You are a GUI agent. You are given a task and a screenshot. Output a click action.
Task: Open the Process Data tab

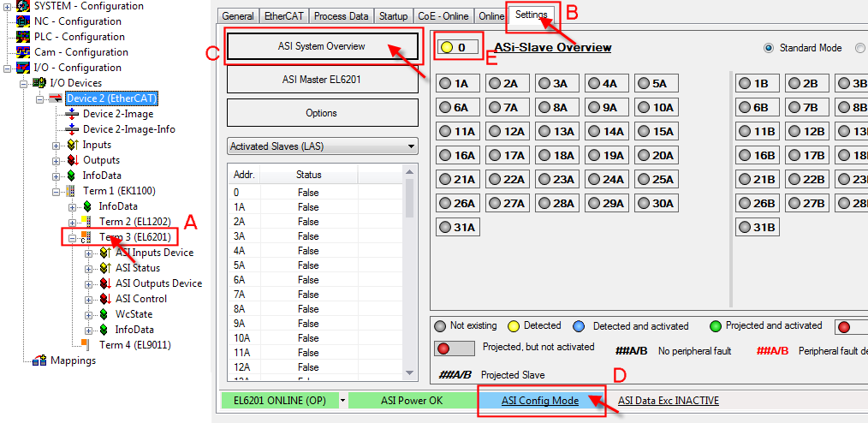click(x=342, y=16)
